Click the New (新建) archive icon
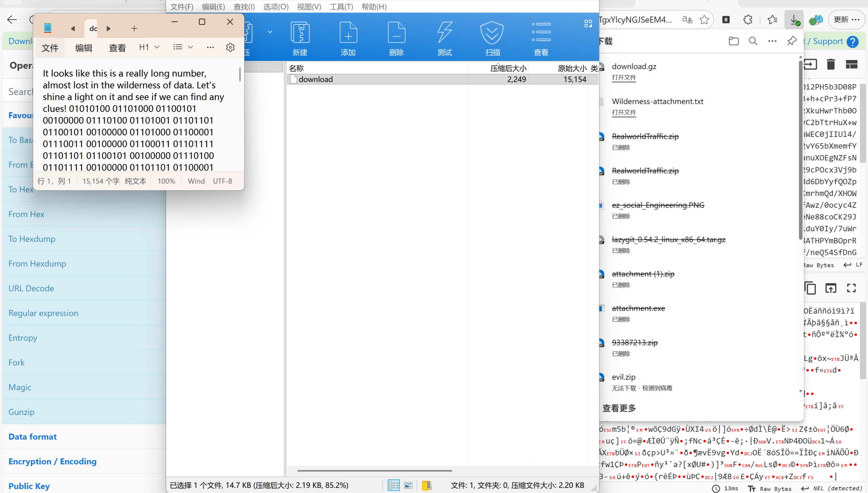Viewport: 868px width, 493px height. point(300,33)
